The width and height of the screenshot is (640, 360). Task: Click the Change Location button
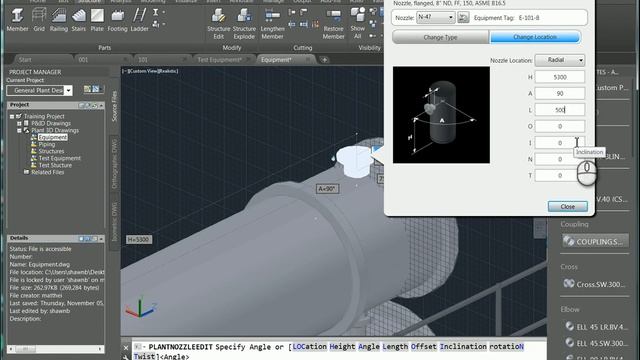pos(535,37)
